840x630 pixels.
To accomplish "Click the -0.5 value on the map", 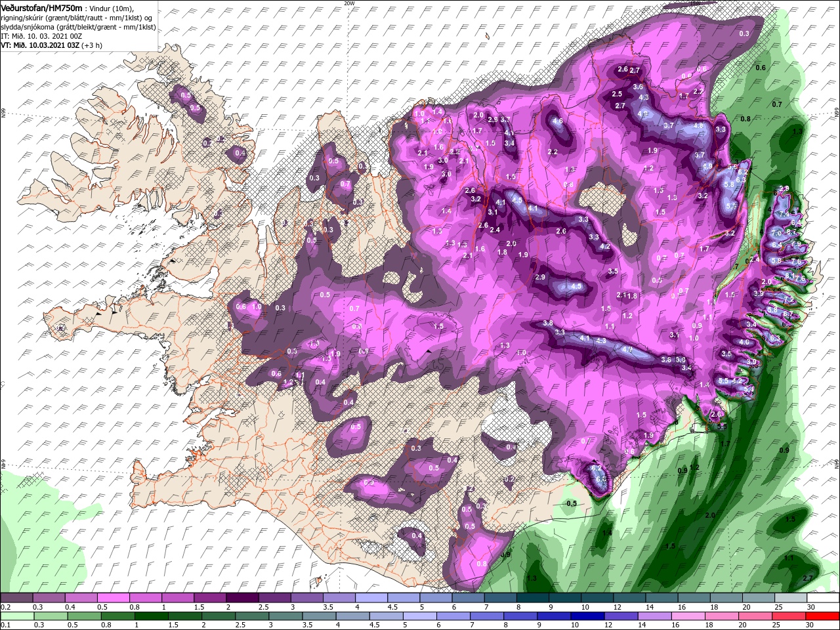I will click(x=572, y=503).
